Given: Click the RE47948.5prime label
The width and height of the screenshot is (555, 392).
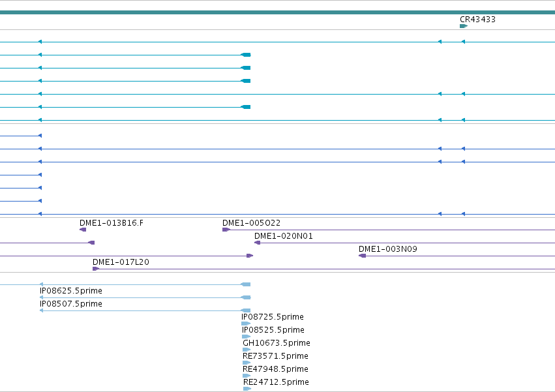Looking at the screenshot, I should point(275,369).
